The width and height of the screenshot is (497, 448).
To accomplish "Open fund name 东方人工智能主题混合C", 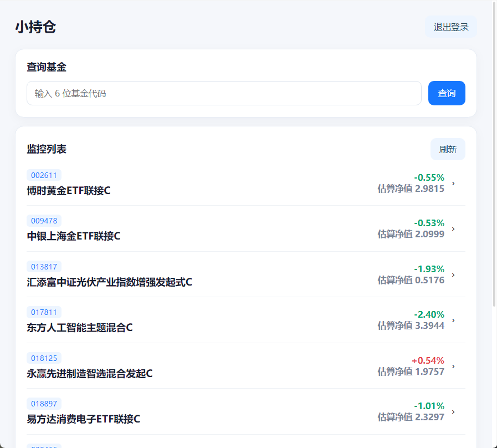I will coord(80,328).
